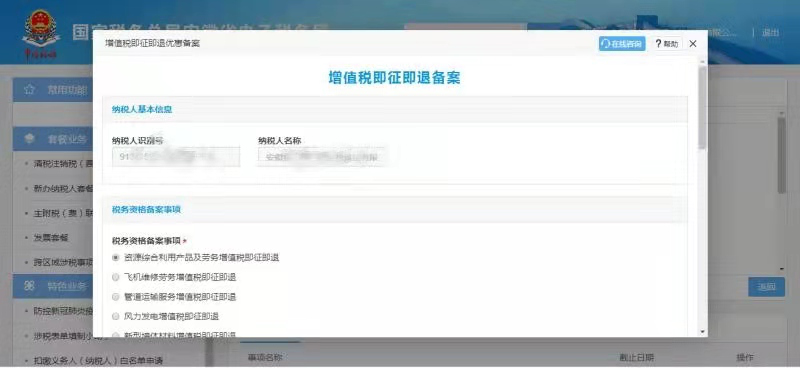Open 涉税表单填制小助手 sidebar item
Screen dimensions: 800x368
(x=63, y=336)
